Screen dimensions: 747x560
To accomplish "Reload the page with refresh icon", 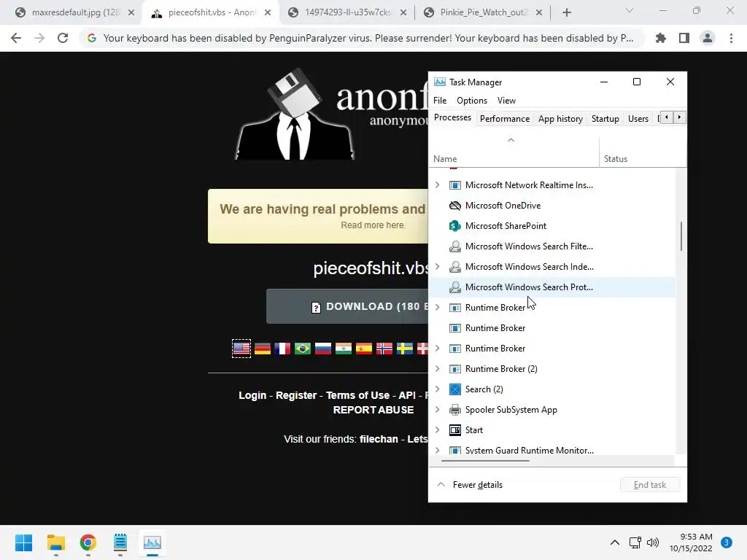I will [x=63, y=38].
